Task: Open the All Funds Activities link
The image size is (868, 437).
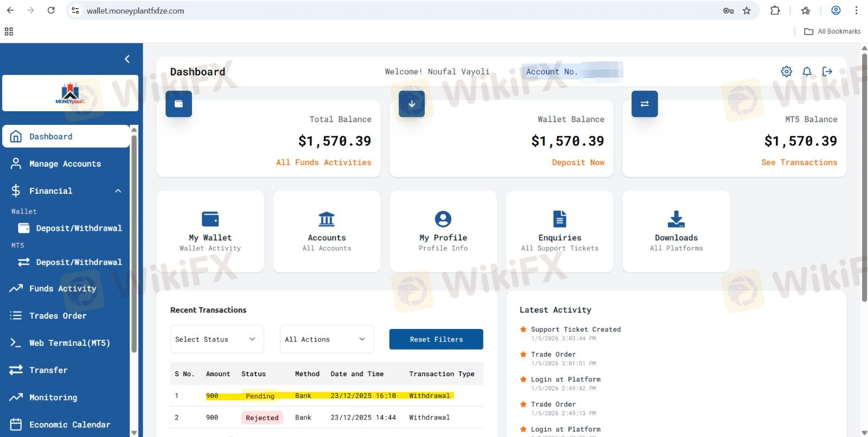Action: tap(323, 162)
